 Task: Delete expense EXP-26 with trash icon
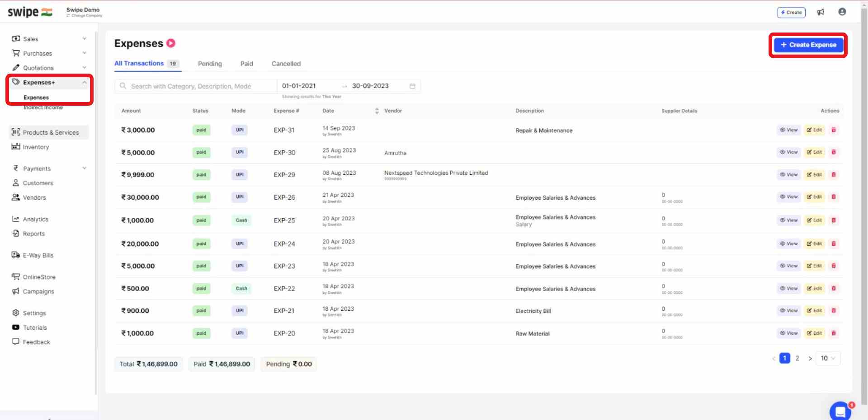[x=834, y=196]
